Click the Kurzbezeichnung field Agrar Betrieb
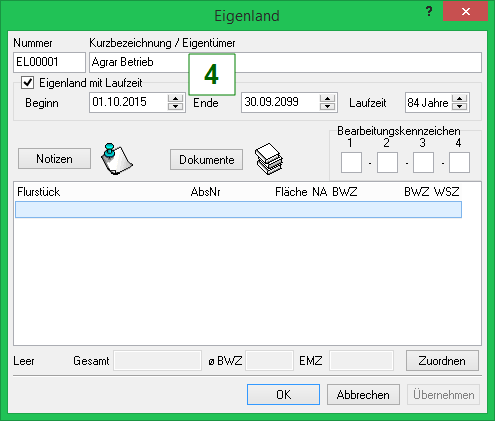 285,62
